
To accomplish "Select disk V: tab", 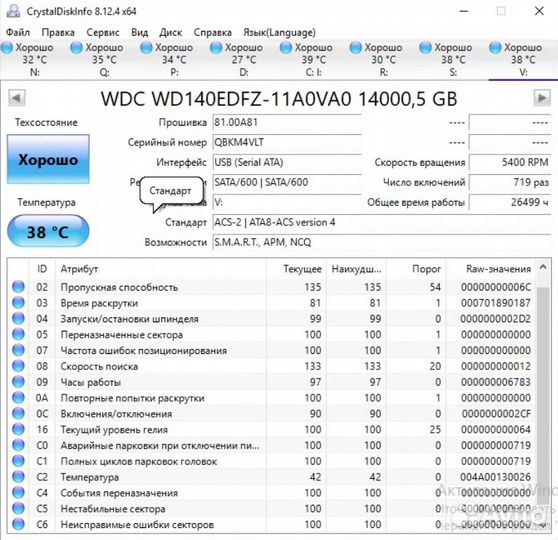I will pos(523,60).
